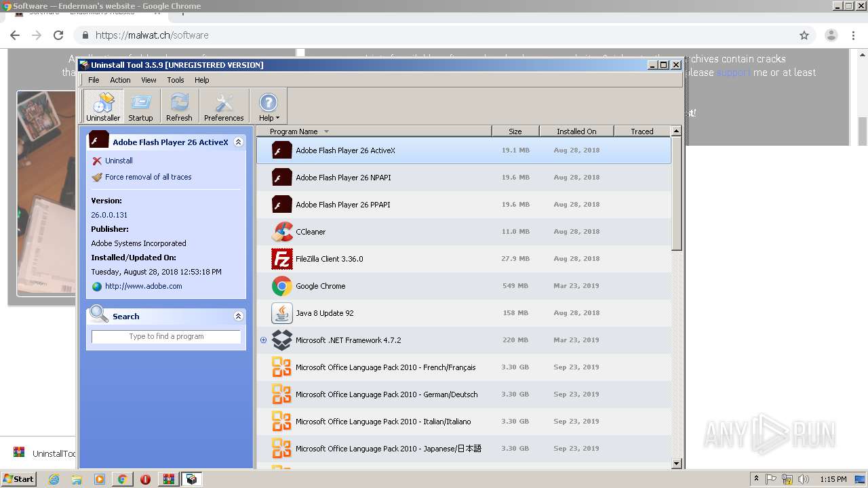Open the View menu

pyautogui.click(x=149, y=80)
